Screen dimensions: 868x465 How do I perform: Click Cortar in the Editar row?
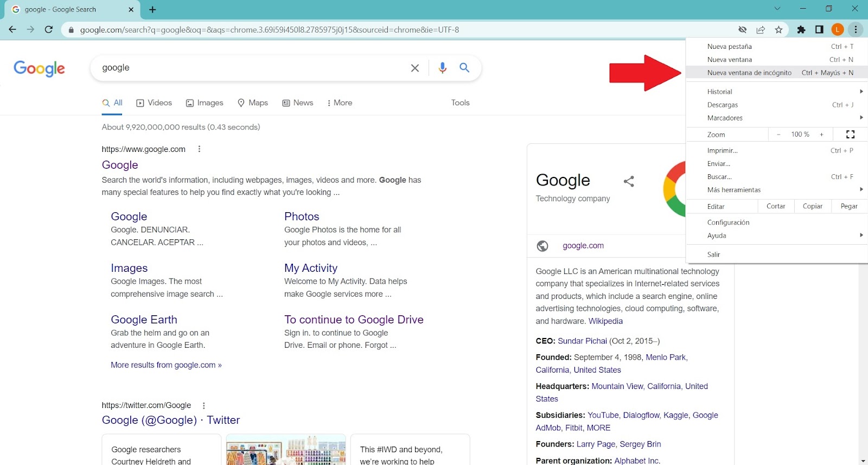tap(776, 206)
